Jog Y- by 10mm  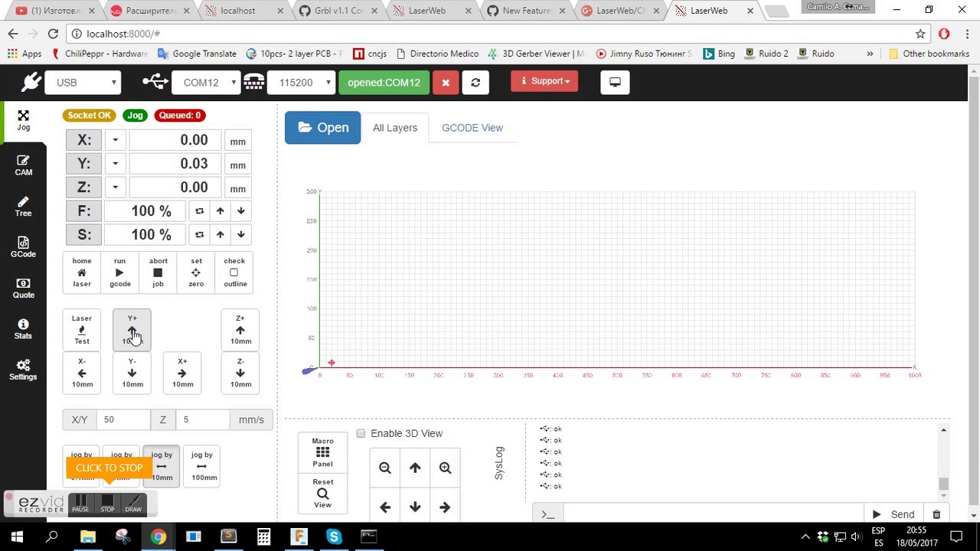pyautogui.click(x=132, y=373)
